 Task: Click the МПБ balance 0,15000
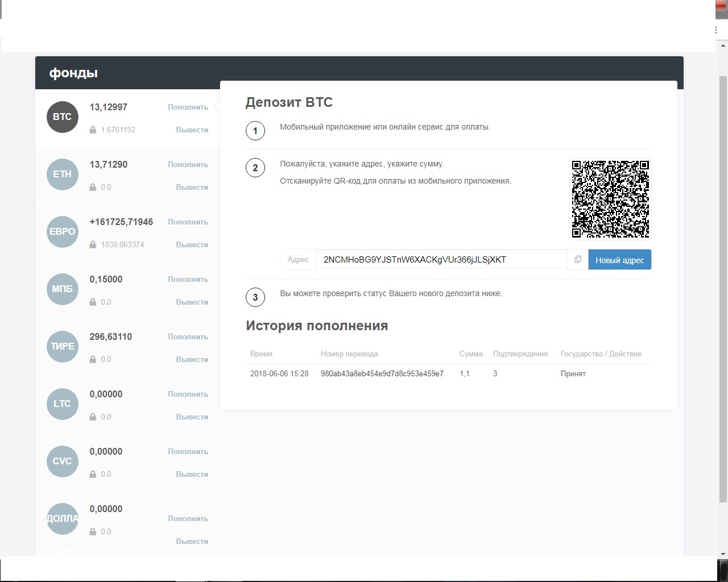(106, 279)
